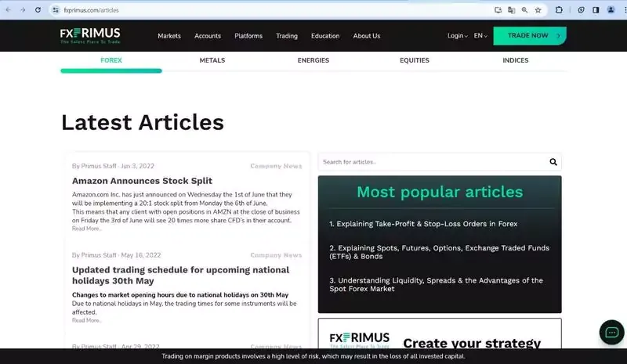Click the address bar URL fxprimus.com/articles
The image size is (627, 364).
click(91, 10)
